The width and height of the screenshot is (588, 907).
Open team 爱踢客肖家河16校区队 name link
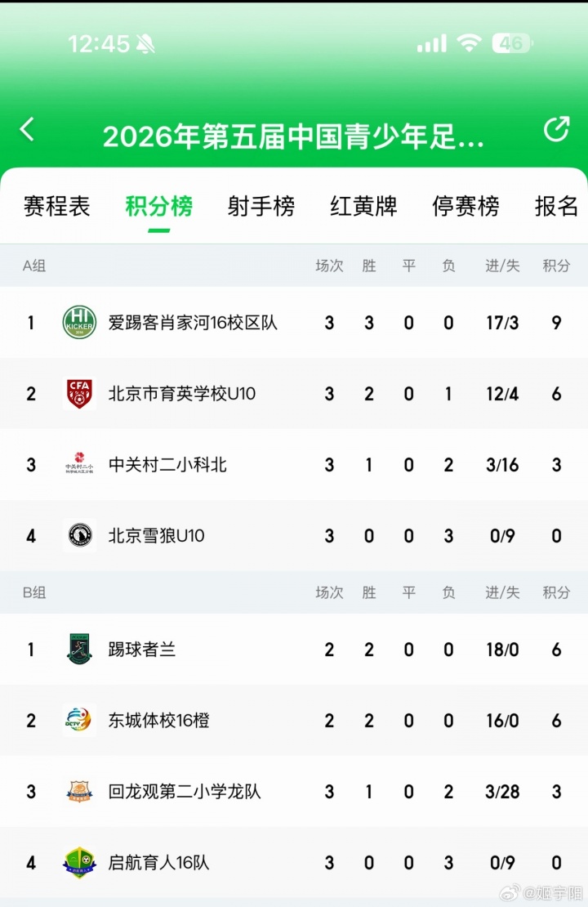pos(193,323)
